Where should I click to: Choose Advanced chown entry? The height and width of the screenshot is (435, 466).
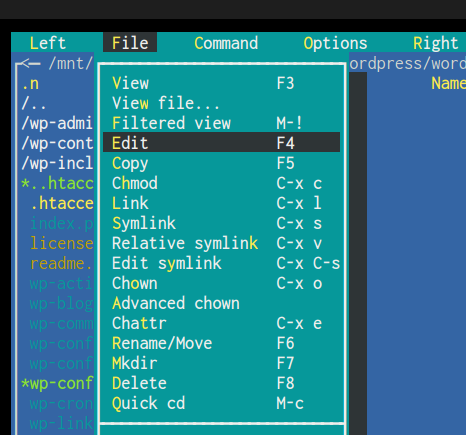point(222,303)
